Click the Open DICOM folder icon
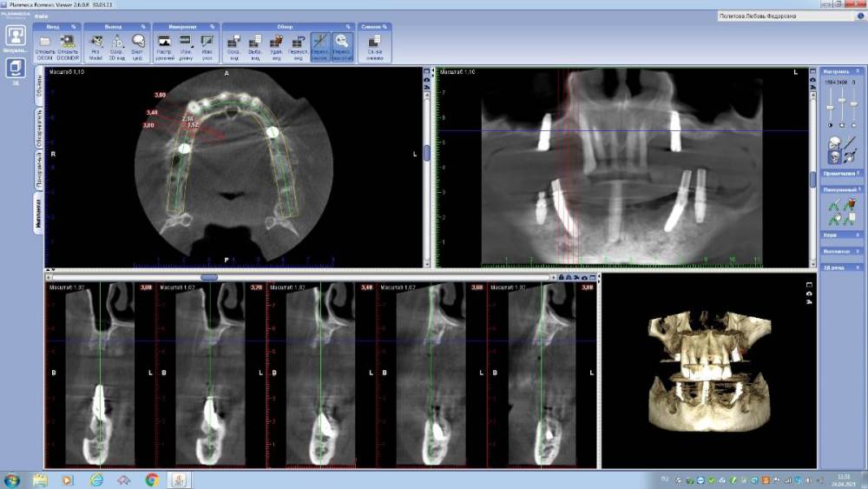868x489 pixels. 45,42
